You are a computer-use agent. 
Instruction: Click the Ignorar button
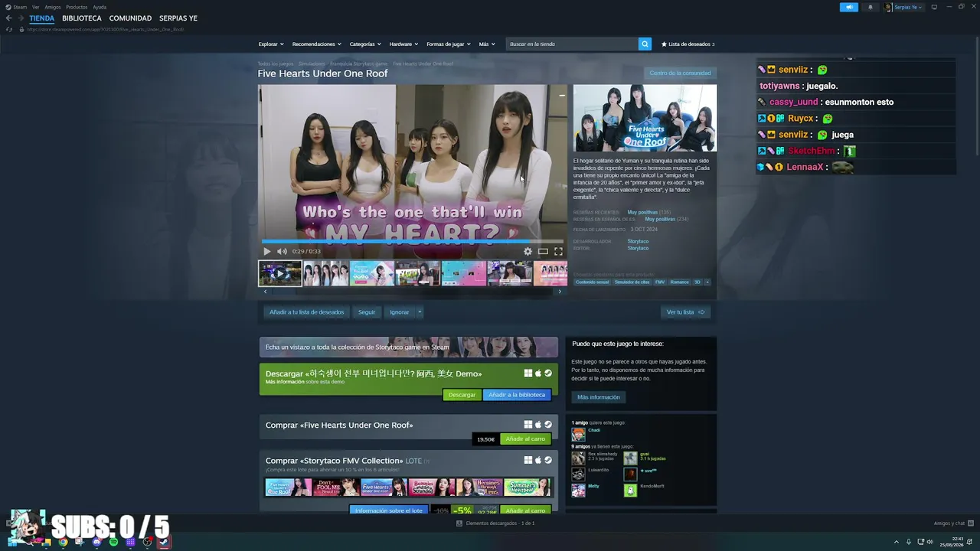[x=399, y=312]
